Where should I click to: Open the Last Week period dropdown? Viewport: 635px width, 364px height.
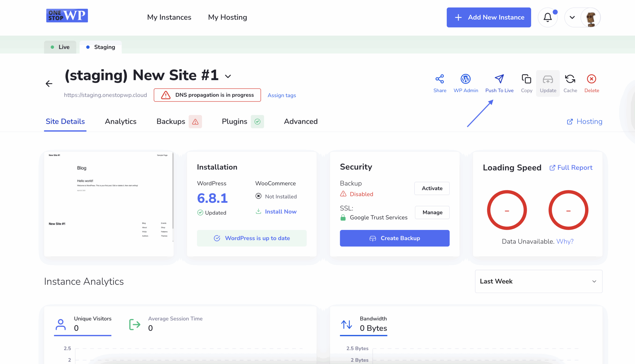pos(539,281)
